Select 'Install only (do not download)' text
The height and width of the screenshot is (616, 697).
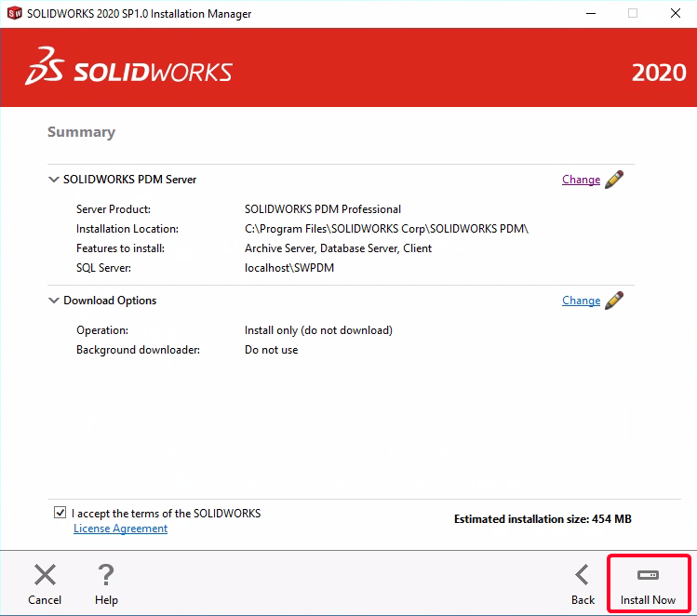(x=318, y=330)
